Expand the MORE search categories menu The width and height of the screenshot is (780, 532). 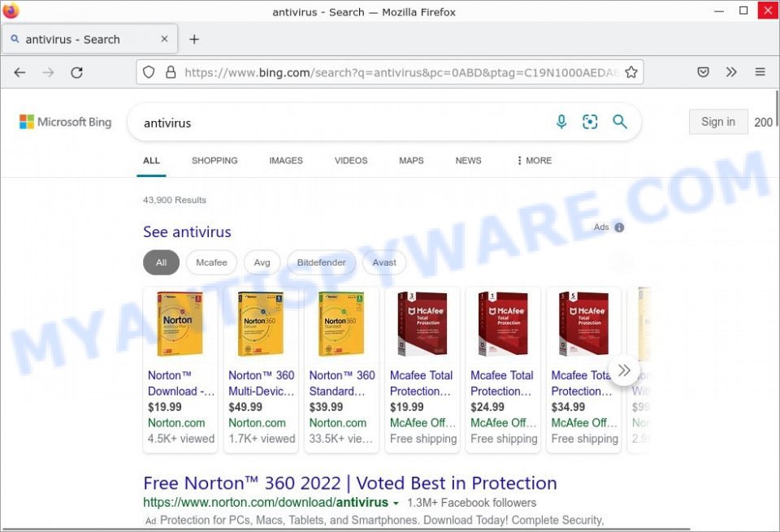(x=535, y=161)
